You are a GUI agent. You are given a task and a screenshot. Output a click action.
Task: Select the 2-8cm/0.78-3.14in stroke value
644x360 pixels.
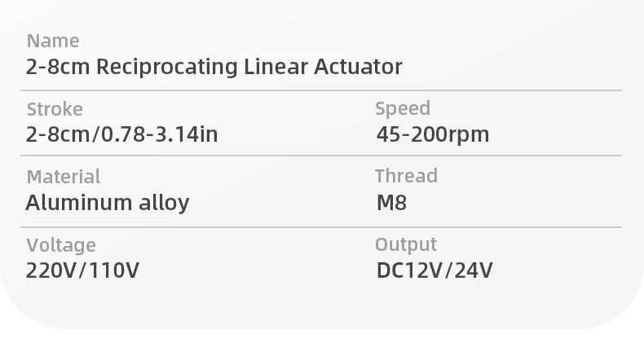tap(121, 134)
